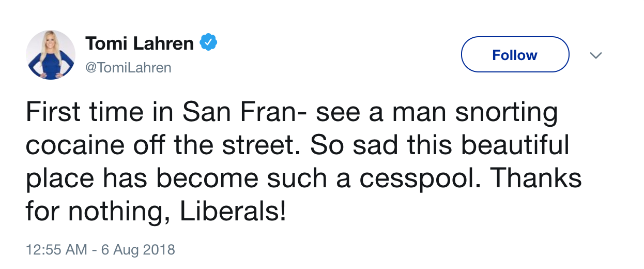Click the time 12:55 AM in the timestamp
Viewport: 644px width, 269px height.
[x=56, y=250]
